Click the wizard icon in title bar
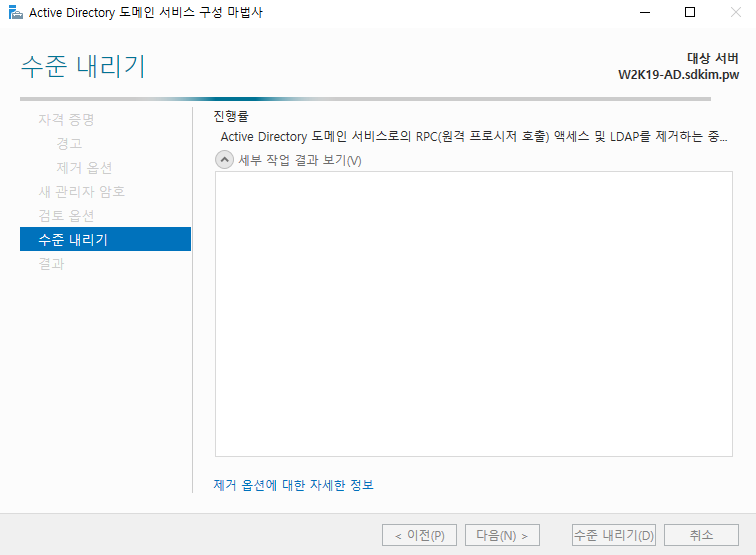Viewport: 756px width, 555px height. (x=15, y=13)
